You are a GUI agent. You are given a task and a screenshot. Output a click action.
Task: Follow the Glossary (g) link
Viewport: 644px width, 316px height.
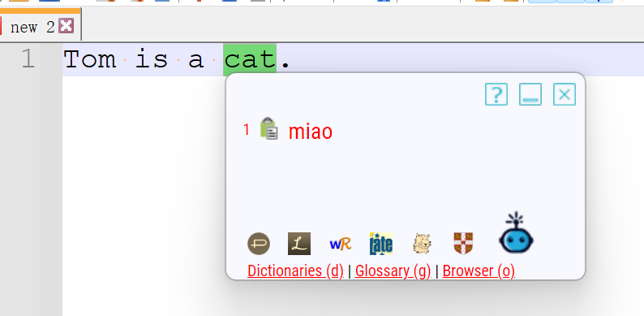click(393, 271)
